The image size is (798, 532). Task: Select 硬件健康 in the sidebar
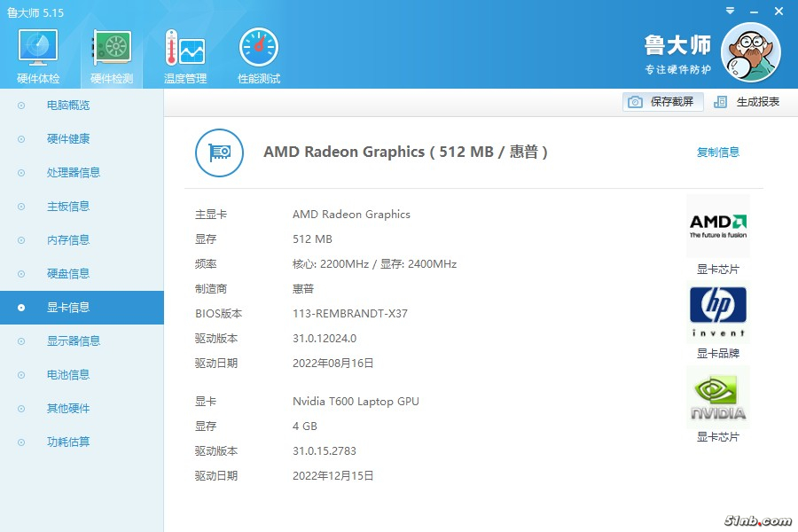tap(82, 139)
